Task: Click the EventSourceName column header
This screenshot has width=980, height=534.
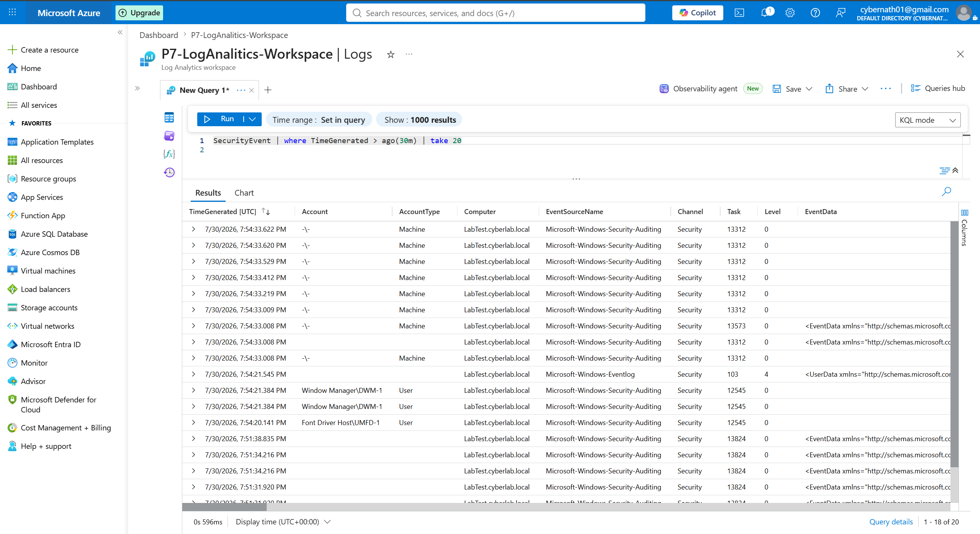Action: coord(574,212)
